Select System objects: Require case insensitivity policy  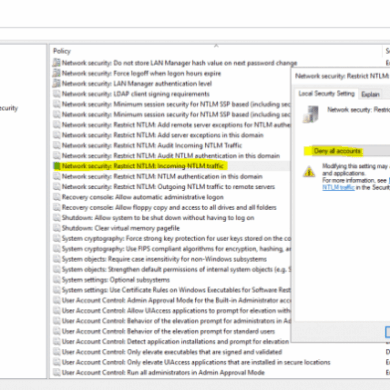[x=164, y=259]
